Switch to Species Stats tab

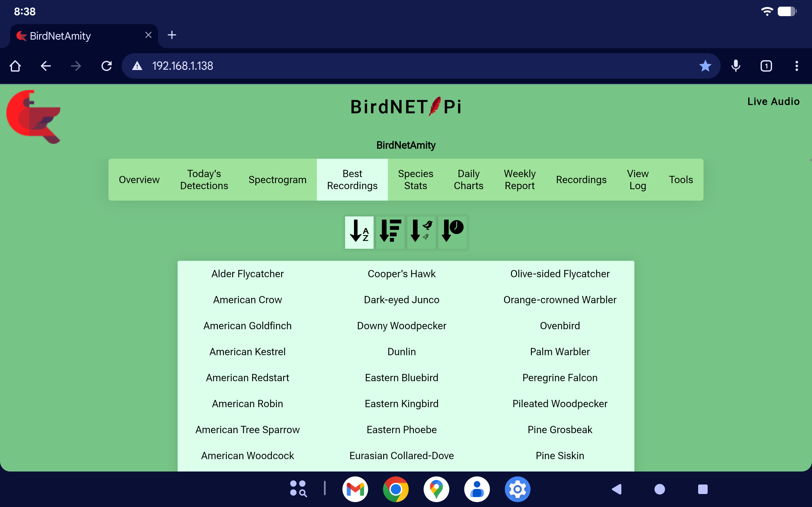[x=416, y=180]
